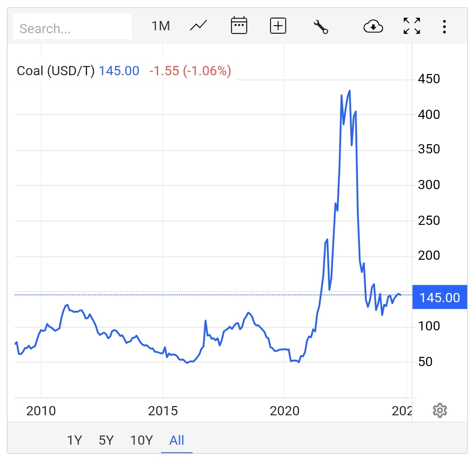The image size is (476, 467).
Task: Open chart settings gear icon
Action: tap(440, 410)
